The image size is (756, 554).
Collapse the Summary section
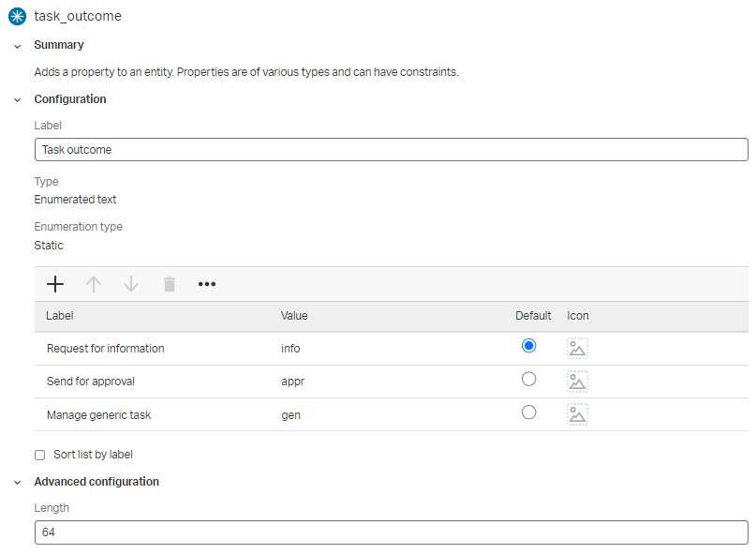tap(17, 46)
